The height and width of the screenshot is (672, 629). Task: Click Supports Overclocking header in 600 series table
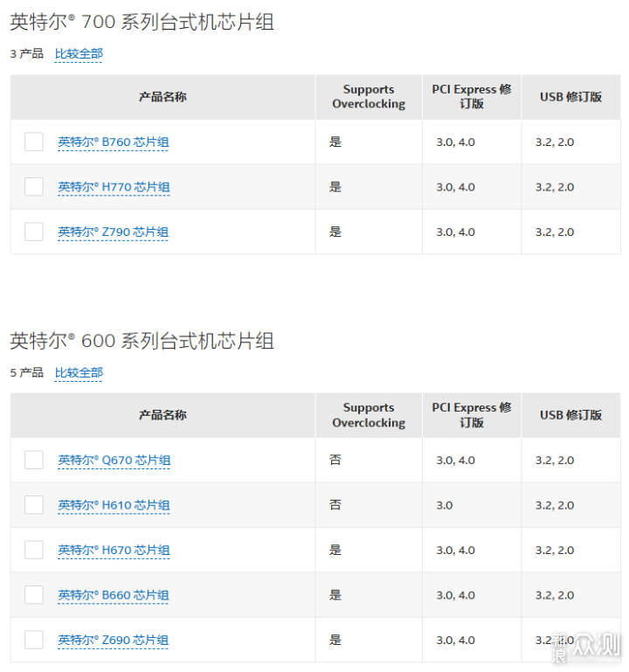(369, 415)
